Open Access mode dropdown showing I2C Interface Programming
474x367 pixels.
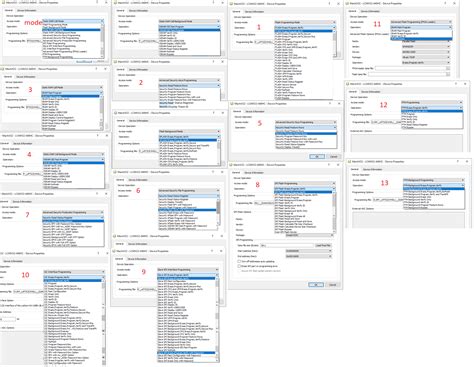click(74, 272)
